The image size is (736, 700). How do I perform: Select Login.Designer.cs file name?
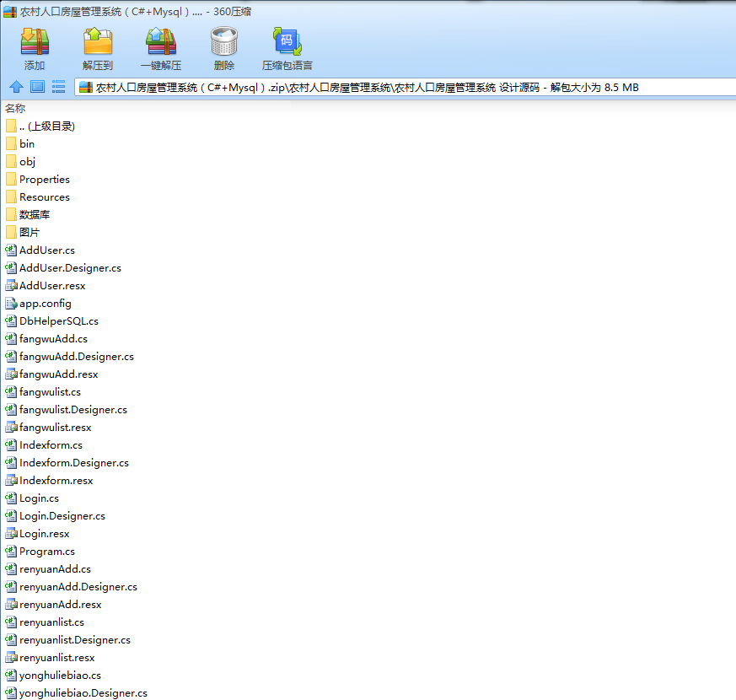[62, 516]
